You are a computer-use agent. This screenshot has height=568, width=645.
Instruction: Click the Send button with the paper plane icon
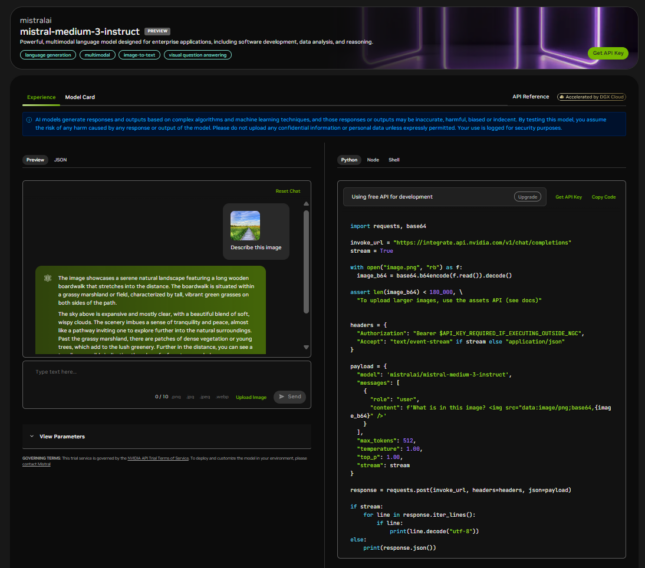(x=288, y=396)
